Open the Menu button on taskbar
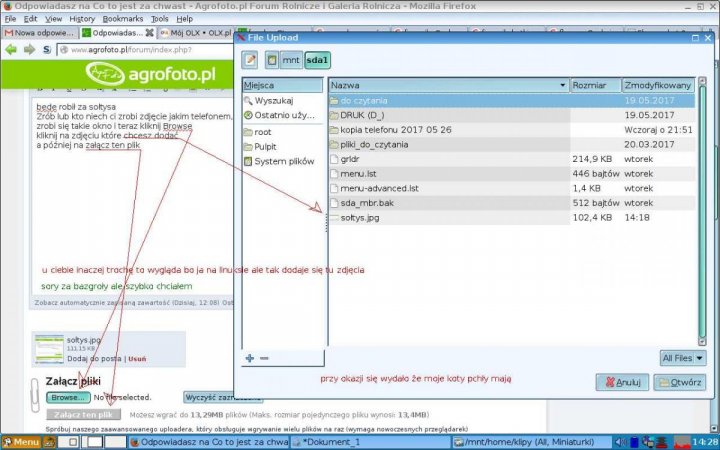 pyautogui.click(x=20, y=441)
